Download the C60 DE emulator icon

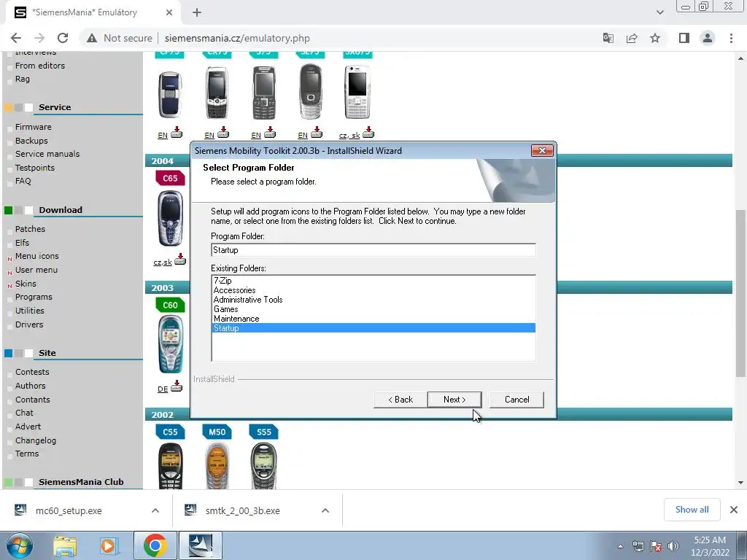tap(177, 386)
